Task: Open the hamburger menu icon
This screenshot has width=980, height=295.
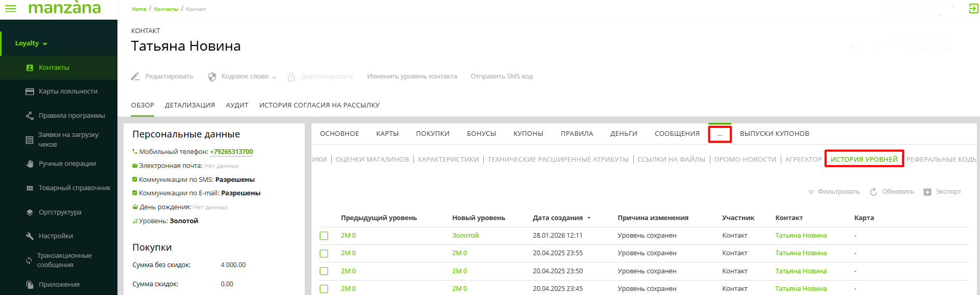Action: 10,9
